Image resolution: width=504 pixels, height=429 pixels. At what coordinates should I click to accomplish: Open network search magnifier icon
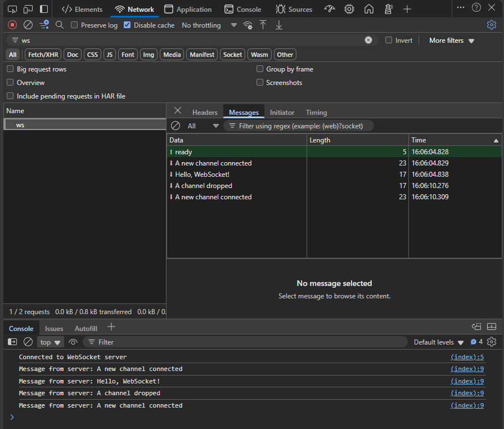[x=60, y=25]
